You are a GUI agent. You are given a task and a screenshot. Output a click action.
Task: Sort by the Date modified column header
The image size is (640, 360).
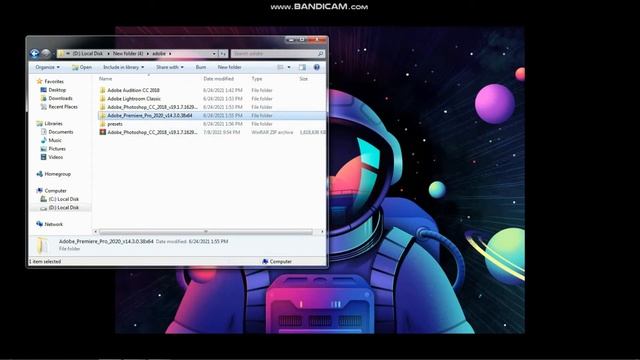pyautogui.click(x=218, y=79)
